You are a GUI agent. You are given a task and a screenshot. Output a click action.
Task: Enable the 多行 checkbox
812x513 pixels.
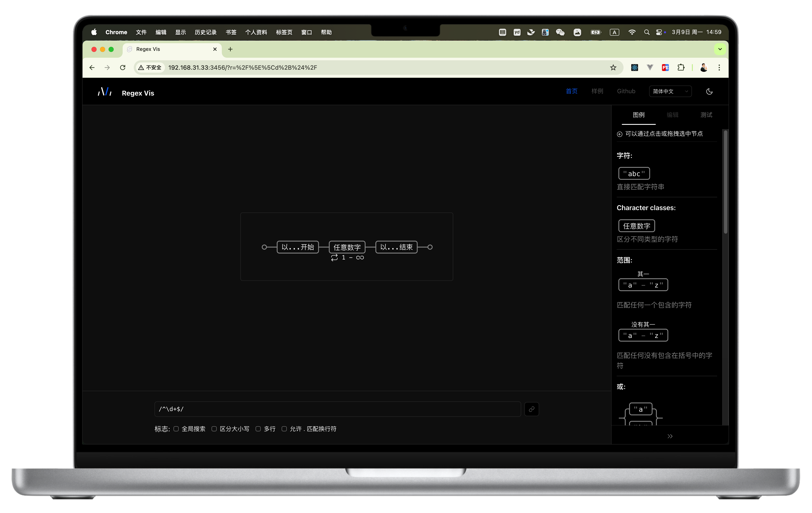point(258,429)
